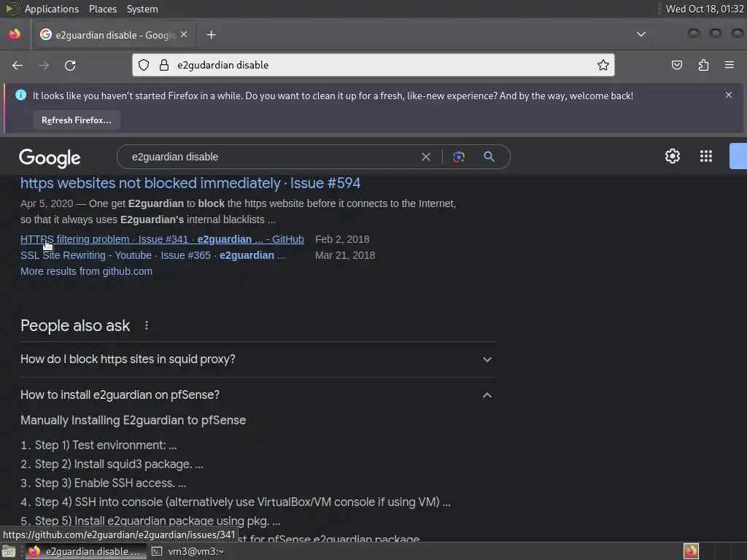The width and height of the screenshot is (747, 560).
Task: Click the date text 'Feb 2, 2018'
Action: point(342,239)
